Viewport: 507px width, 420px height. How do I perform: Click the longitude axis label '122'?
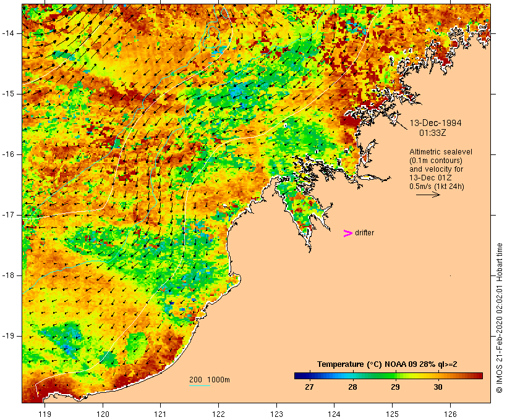(x=219, y=414)
